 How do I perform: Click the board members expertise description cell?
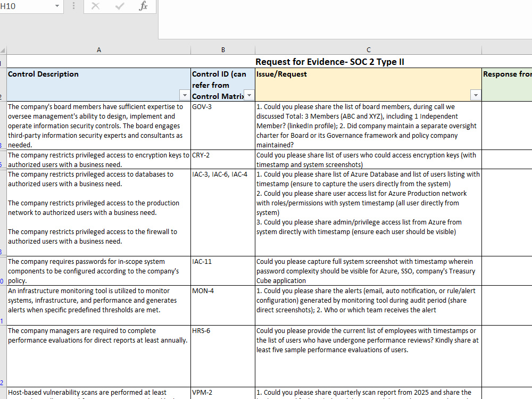coord(99,126)
